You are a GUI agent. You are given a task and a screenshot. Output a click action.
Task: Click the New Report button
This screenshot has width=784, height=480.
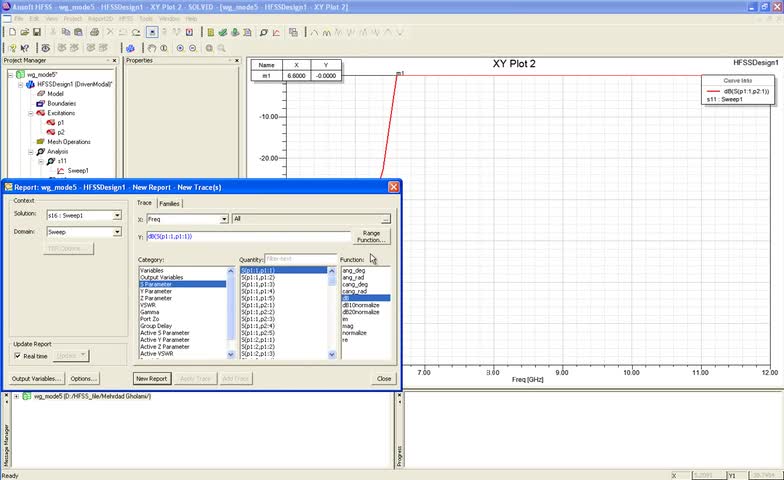pyautogui.click(x=151, y=379)
